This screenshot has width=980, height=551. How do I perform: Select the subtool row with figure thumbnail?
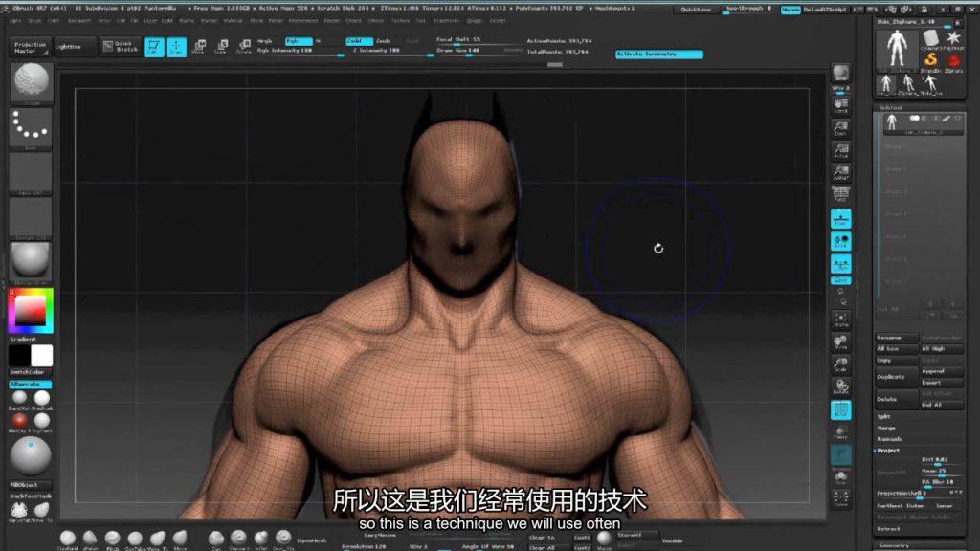[922, 122]
